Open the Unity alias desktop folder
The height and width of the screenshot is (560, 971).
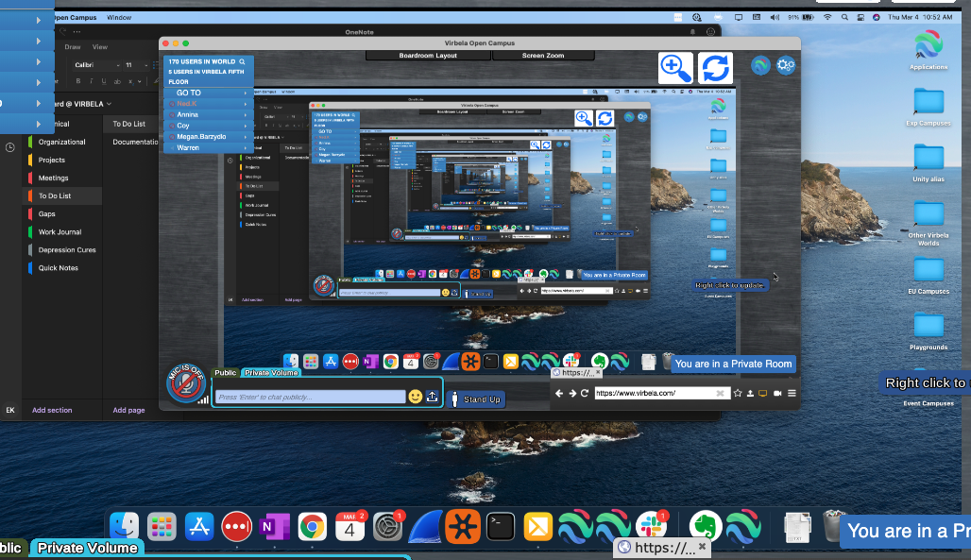[928, 162]
